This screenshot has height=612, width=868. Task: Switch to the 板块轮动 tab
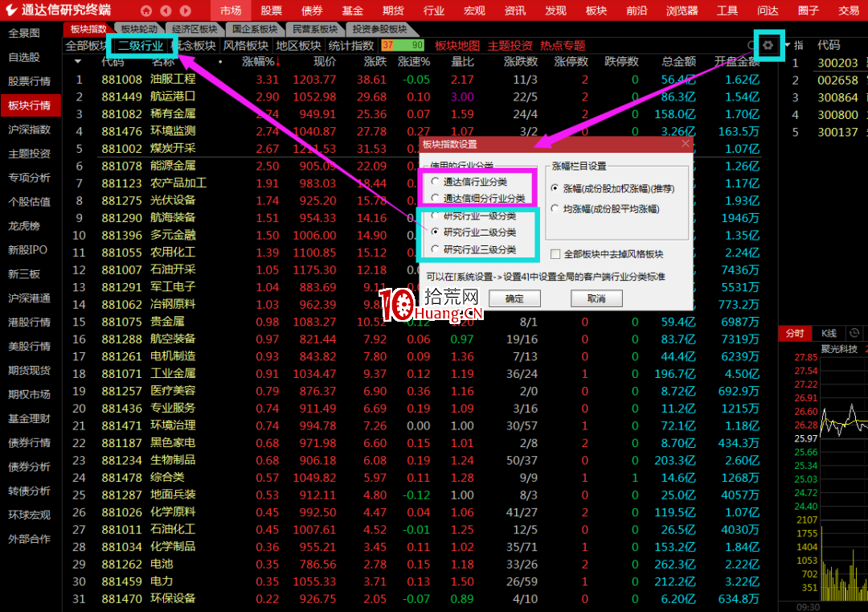coord(139,29)
